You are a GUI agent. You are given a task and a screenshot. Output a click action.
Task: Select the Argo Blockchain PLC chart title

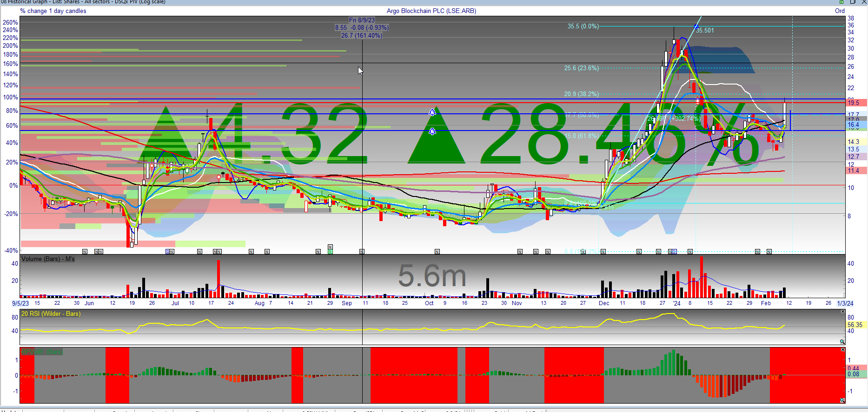(431, 11)
